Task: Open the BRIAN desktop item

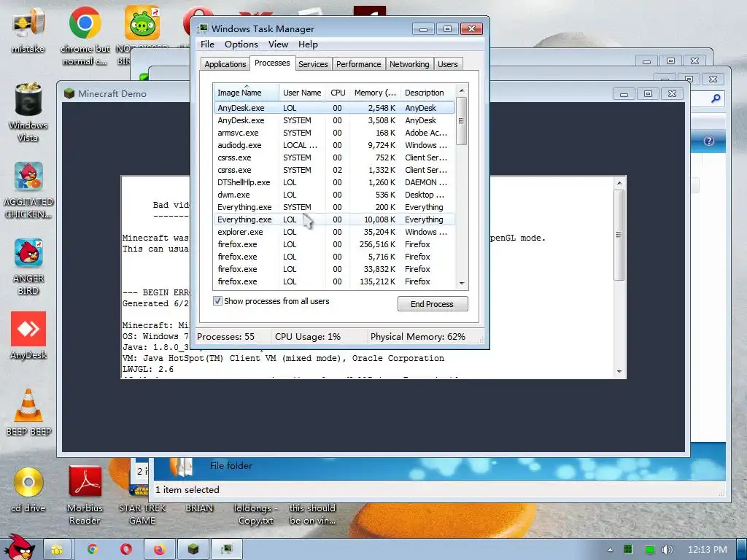Action: click(x=199, y=507)
